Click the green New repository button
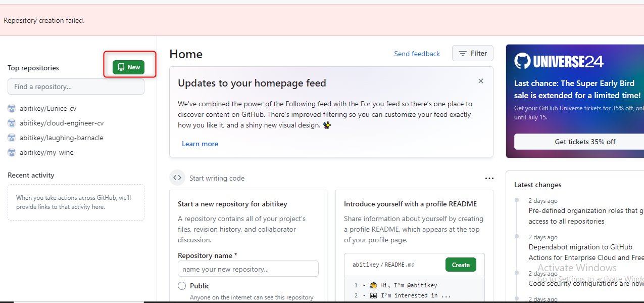Image resolution: width=644 pixels, height=303 pixels. click(128, 67)
